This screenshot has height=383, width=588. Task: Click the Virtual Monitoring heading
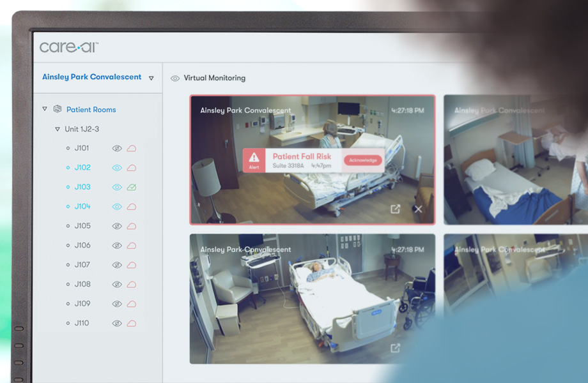click(x=215, y=79)
